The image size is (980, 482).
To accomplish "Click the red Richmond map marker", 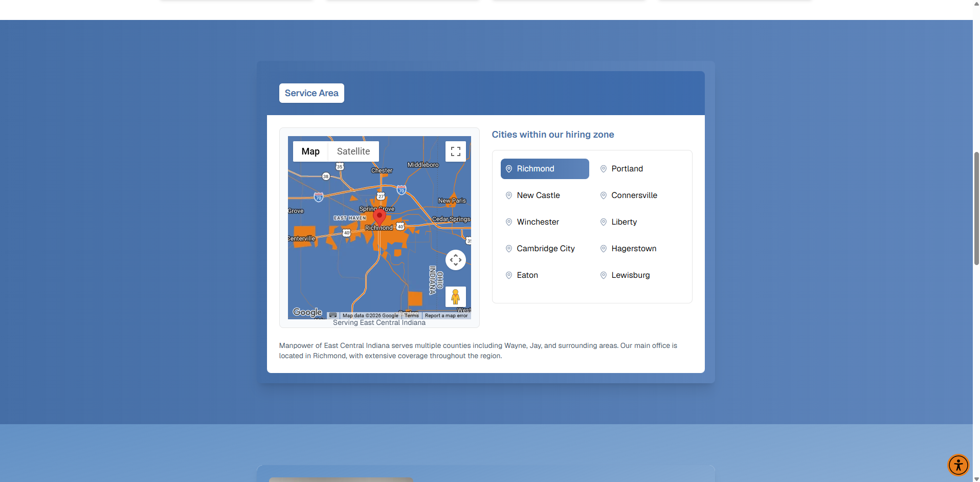I will (380, 217).
